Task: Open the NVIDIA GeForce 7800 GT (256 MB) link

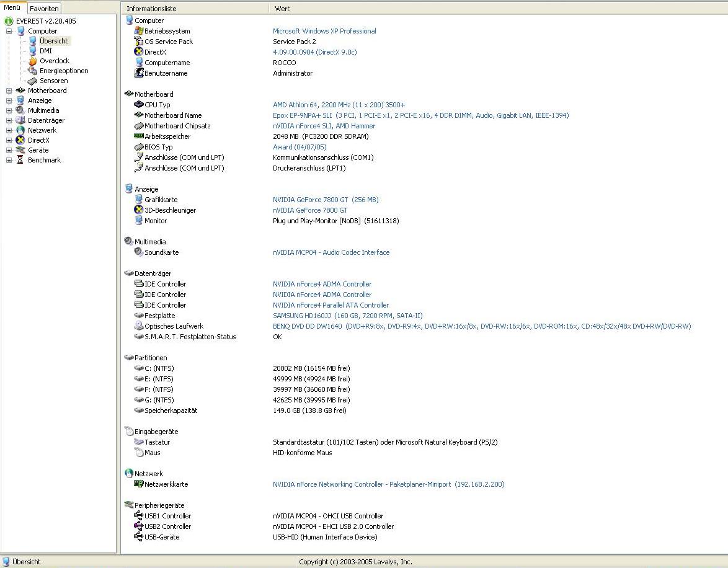Action: click(x=326, y=200)
